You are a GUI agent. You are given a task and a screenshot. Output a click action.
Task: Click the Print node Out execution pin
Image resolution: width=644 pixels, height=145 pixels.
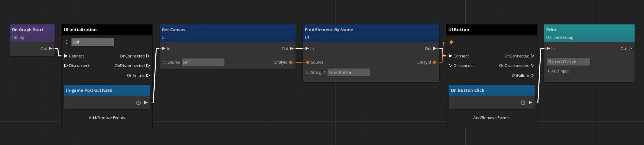click(630, 49)
